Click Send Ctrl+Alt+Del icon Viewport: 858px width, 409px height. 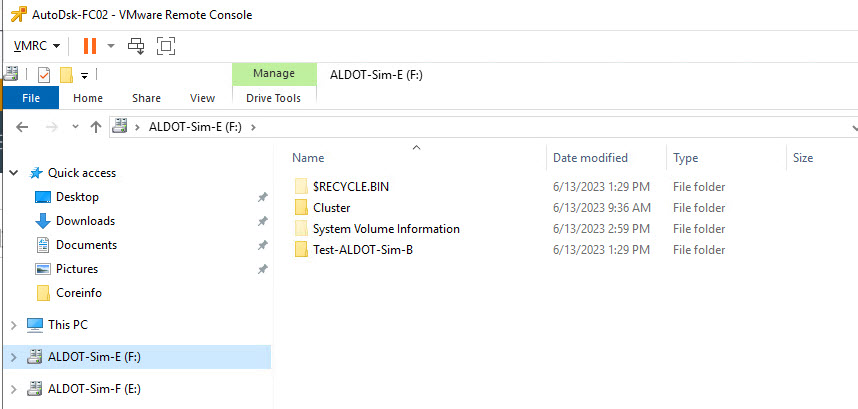(x=136, y=46)
